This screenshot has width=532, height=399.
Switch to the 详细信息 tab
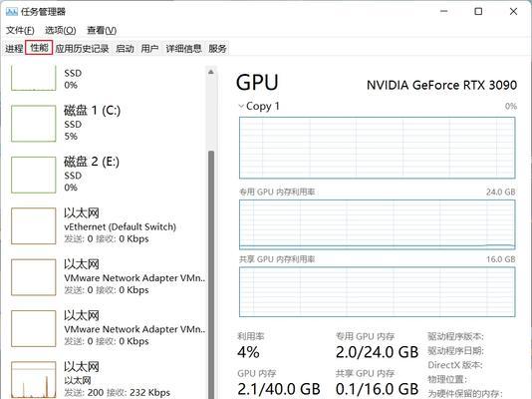click(x=183, y=49)
